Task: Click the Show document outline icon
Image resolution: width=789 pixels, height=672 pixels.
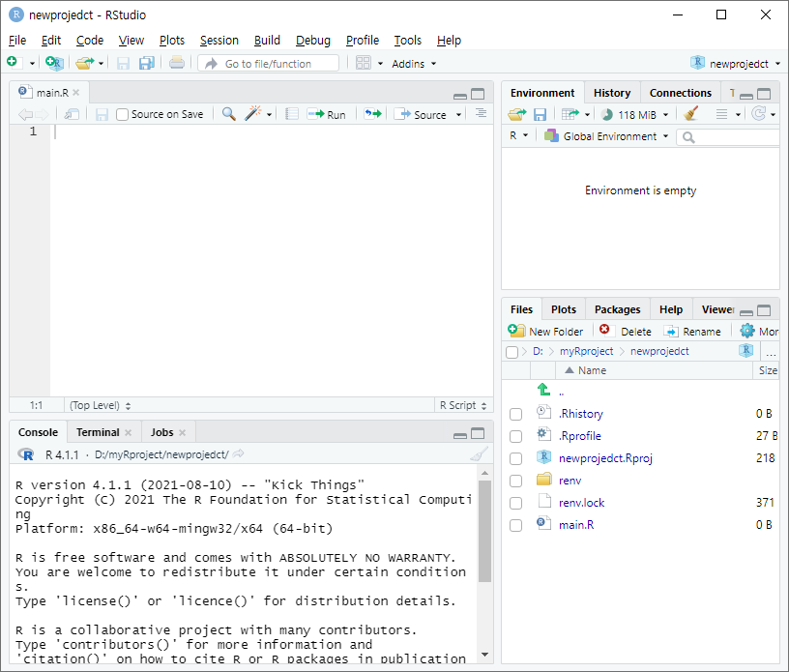Action: click(481, 113)
